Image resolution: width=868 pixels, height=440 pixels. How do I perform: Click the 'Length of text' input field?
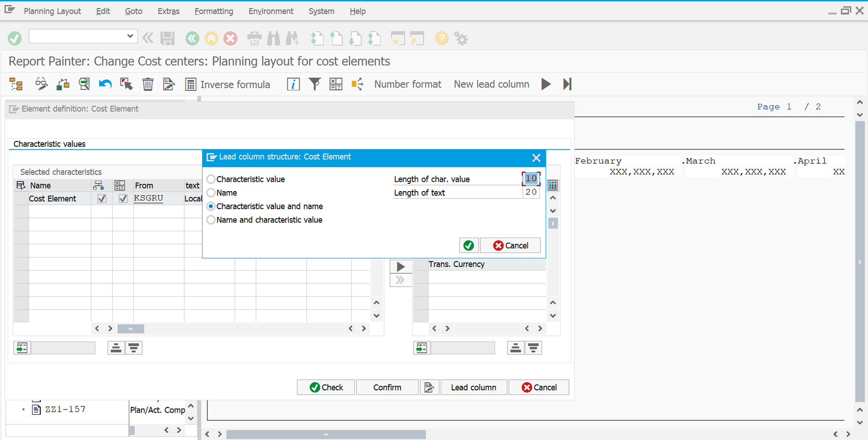pos(531,192)
